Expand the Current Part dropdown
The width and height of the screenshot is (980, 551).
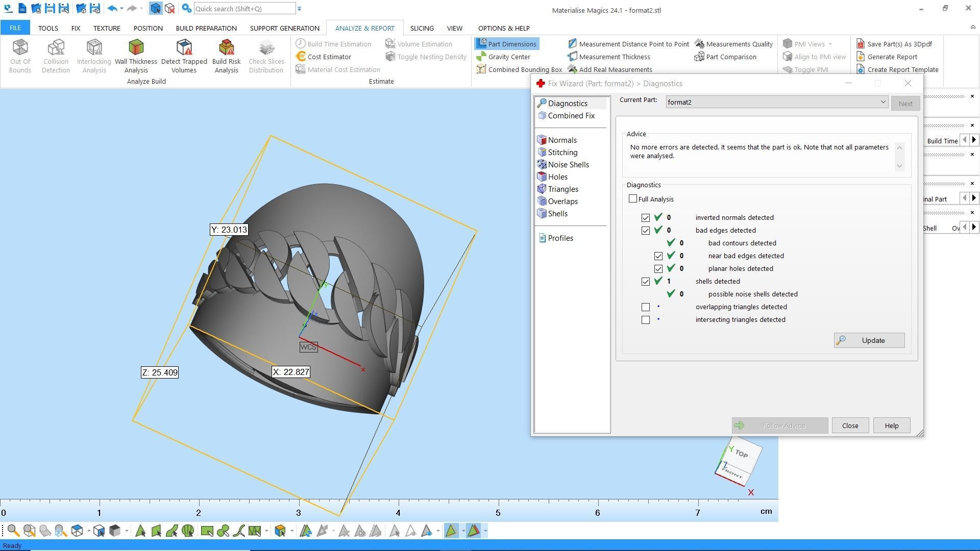(x=883, y=102)
